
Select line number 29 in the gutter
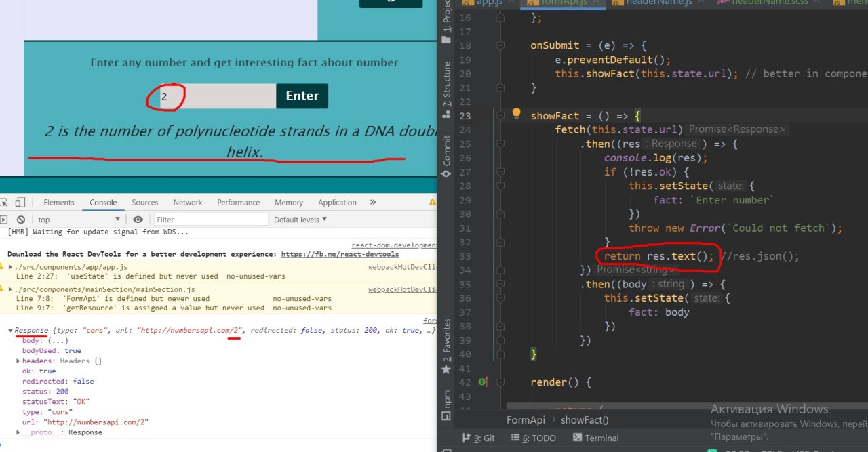[x=465, y=200]
